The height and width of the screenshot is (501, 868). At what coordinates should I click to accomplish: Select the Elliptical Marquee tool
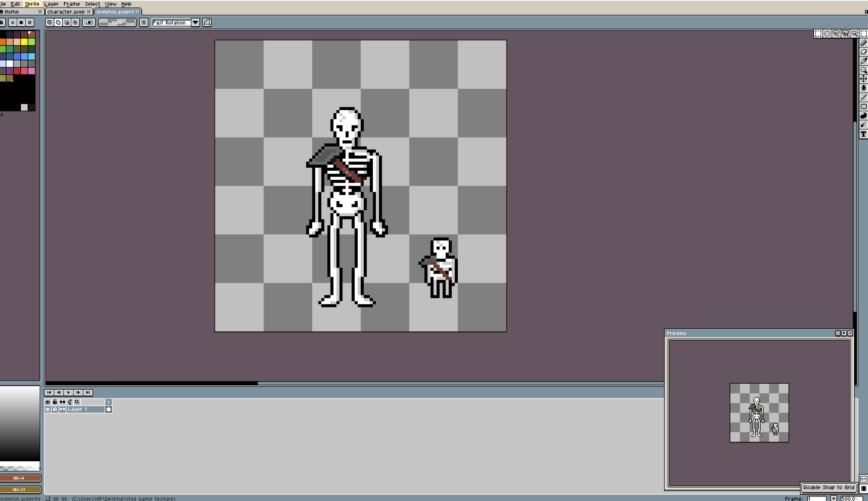827,34
